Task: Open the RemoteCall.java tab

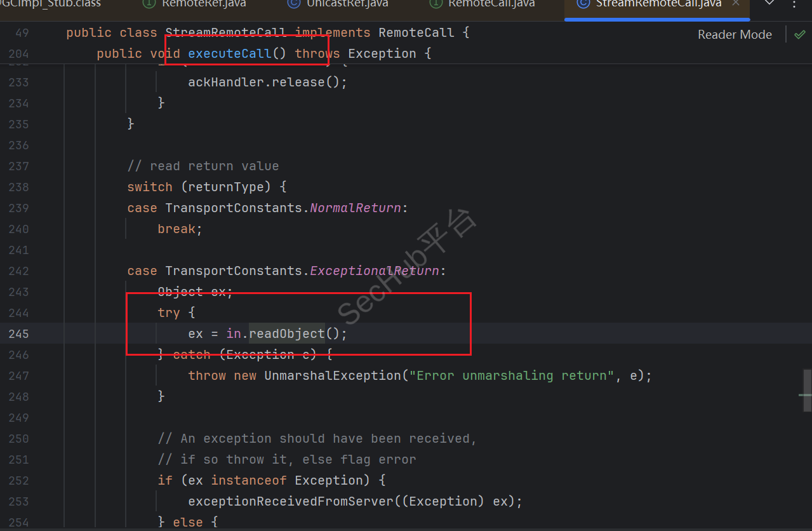Action: click(x=491, y=4)
